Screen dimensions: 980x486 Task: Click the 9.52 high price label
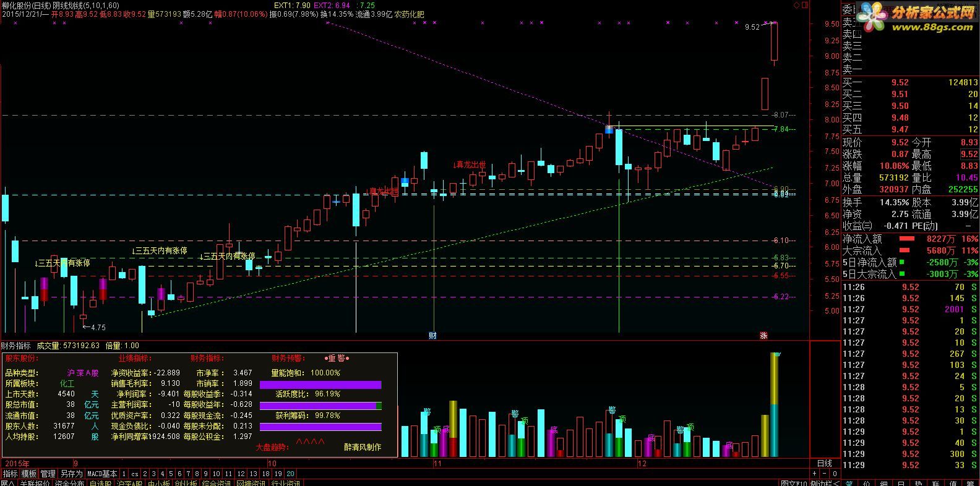coord(752,27)
